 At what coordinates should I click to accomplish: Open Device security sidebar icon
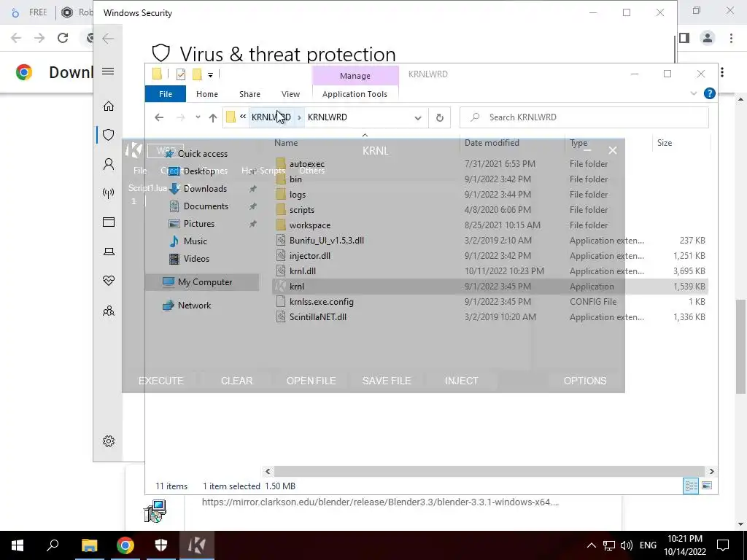click(x=109, y=252)
